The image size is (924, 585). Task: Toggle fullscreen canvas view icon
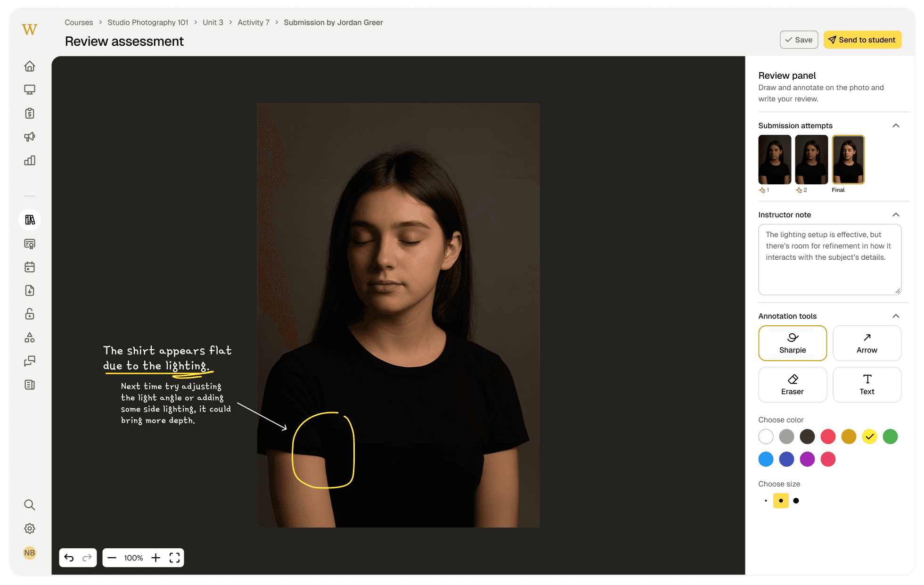(x=174, y=558)
